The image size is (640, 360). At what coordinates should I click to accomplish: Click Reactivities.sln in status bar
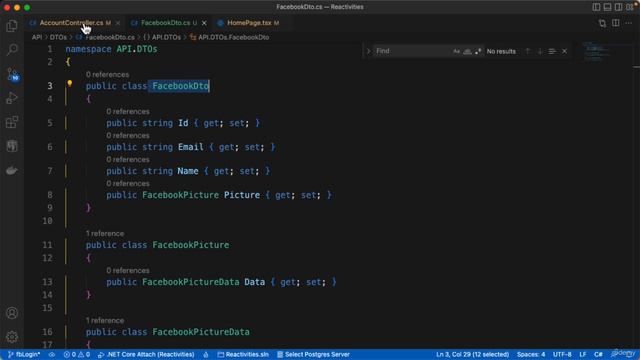tap(243, 354)
